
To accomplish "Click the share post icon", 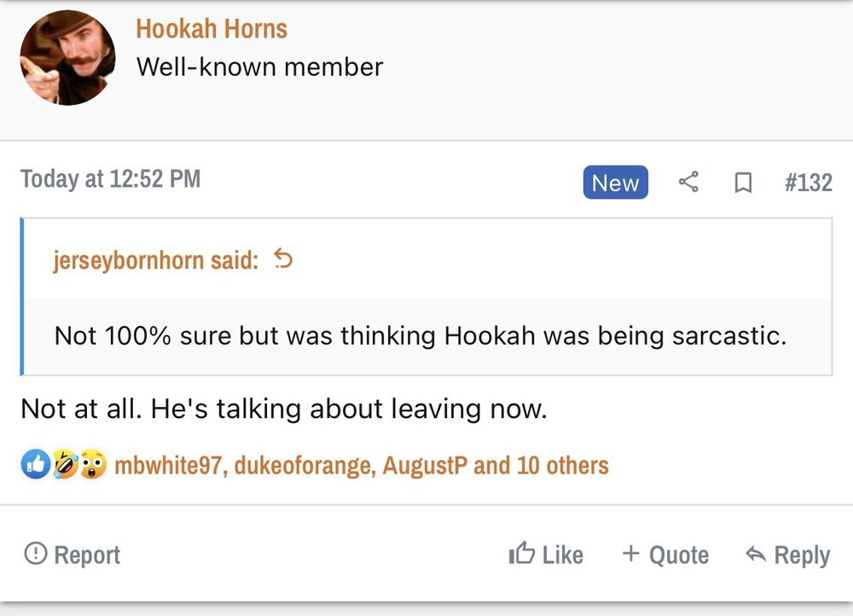I will coord(688,183).
